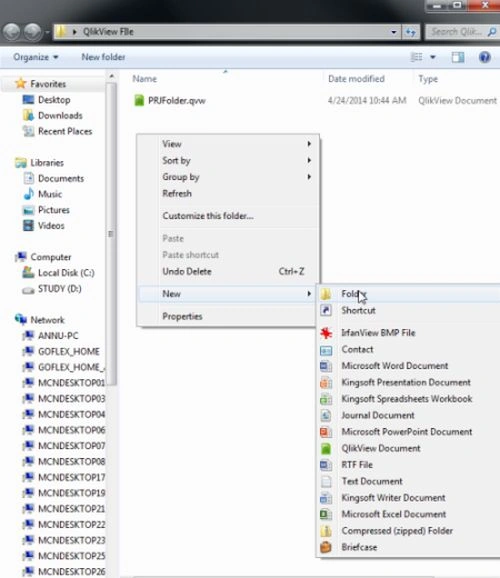Click the red IrfanView BMP File icon
Image resolution: width=500 pixels, height=578 pixels.
(x=326, y=333)
